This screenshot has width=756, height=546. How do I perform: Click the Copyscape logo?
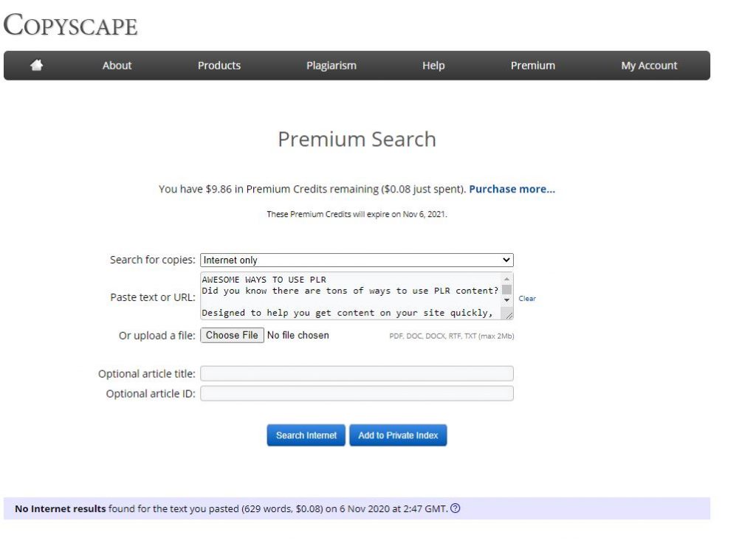(70, 24)
